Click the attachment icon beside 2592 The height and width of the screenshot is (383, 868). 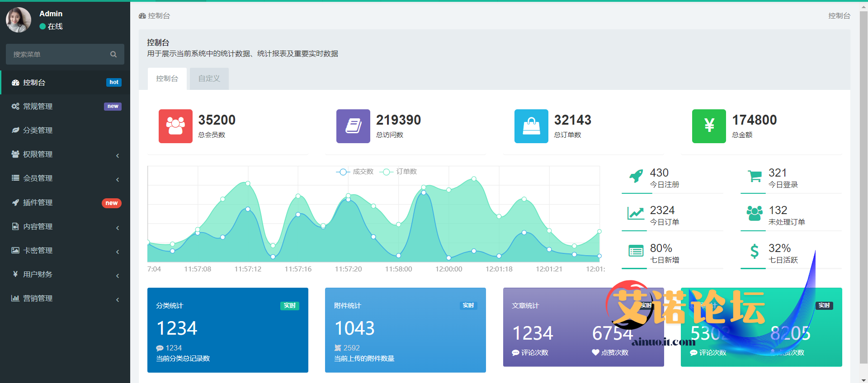point(338,348)
